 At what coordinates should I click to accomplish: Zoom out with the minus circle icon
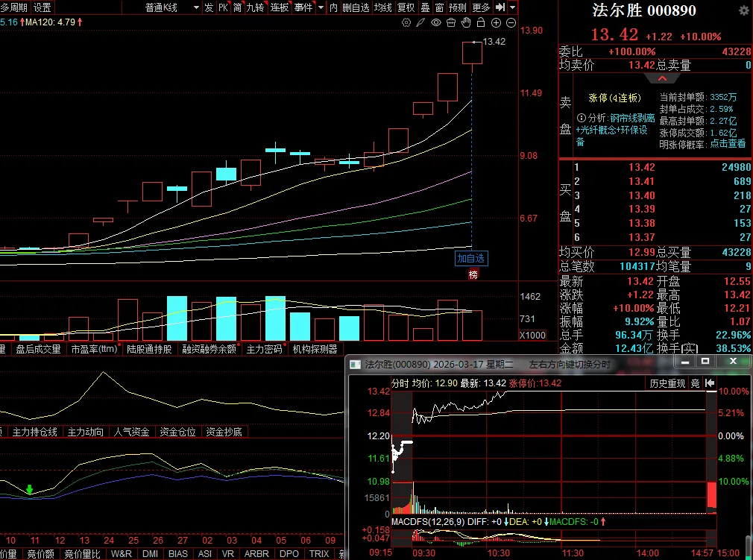tap(511, 22)
